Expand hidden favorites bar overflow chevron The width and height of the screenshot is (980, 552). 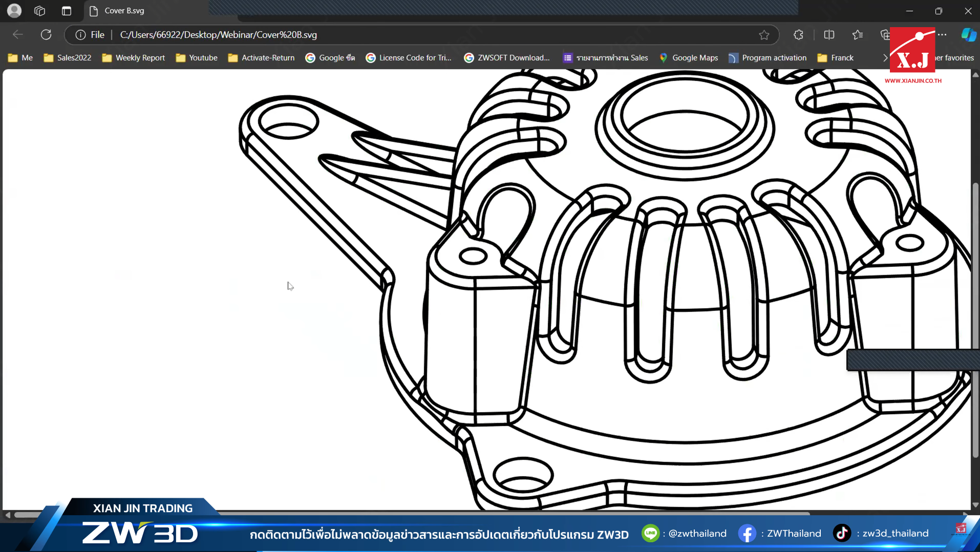pos(885,58)
